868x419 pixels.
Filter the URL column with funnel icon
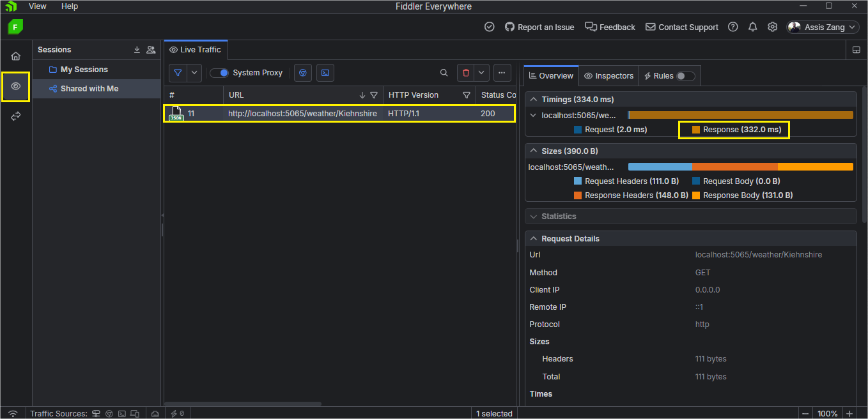coord(374,95)
